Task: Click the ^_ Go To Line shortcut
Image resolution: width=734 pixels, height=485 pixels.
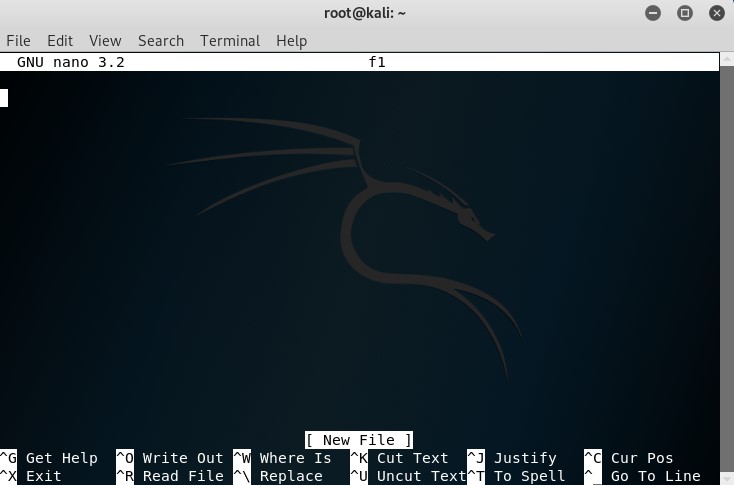Action: [642, 476]
